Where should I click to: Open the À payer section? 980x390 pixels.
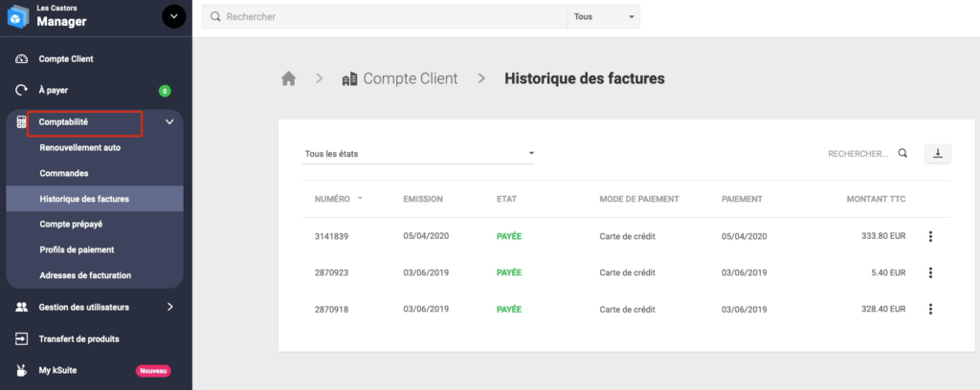click(54, 91)
